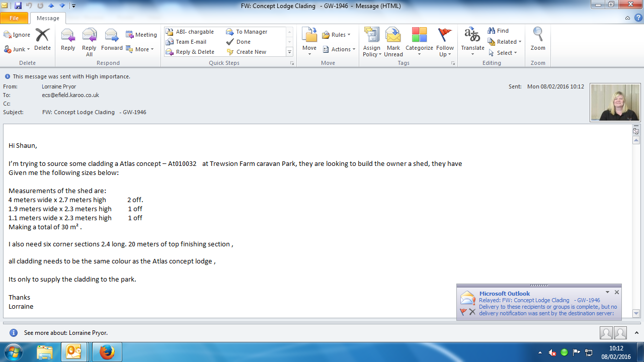Viewport: 644px width, 362px height.
Task: Reply to the sender
Action: coord(68,40)
